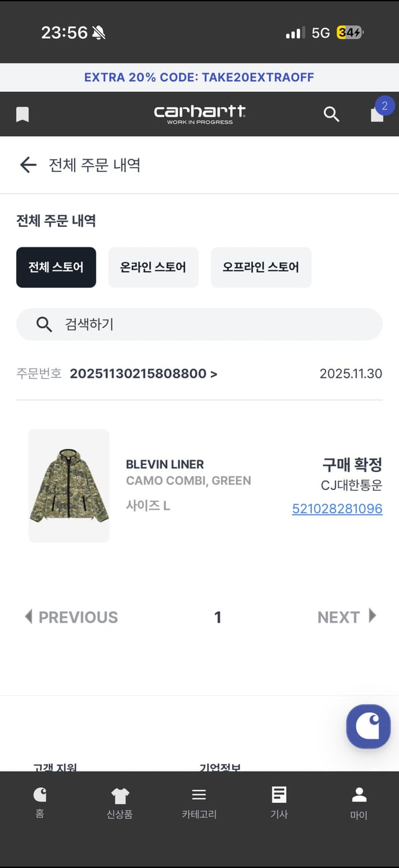Open the 마이 profile icon

pyautogui.click(x=359, y=801)
